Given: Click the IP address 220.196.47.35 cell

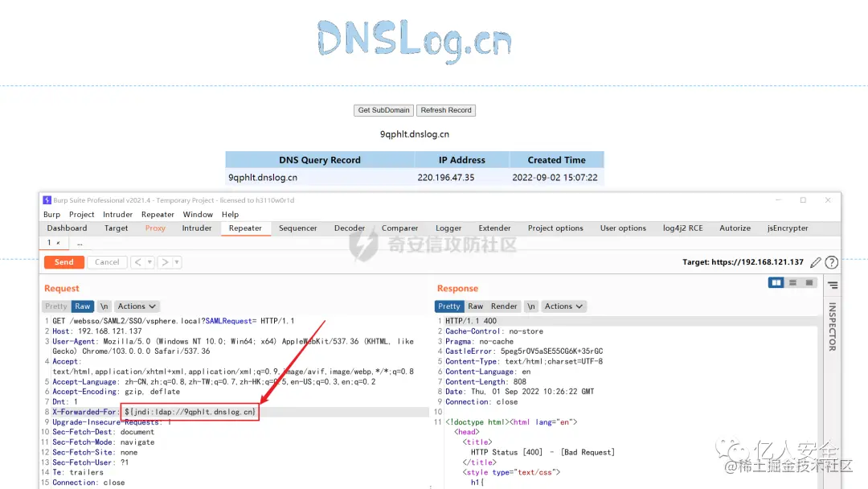Looking at the screenshot, I should tap(461, 178).
